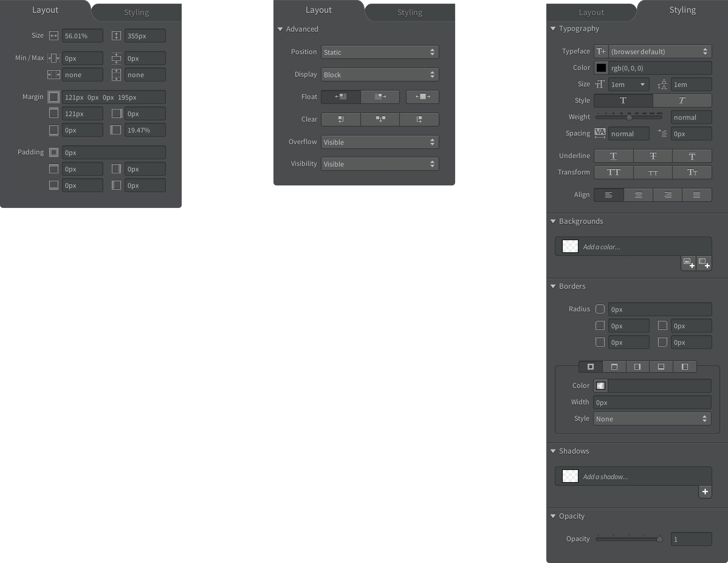Viewport: 728px width, 563px height.
Task: Open the rightmost Layout tab
Action: 591,13
